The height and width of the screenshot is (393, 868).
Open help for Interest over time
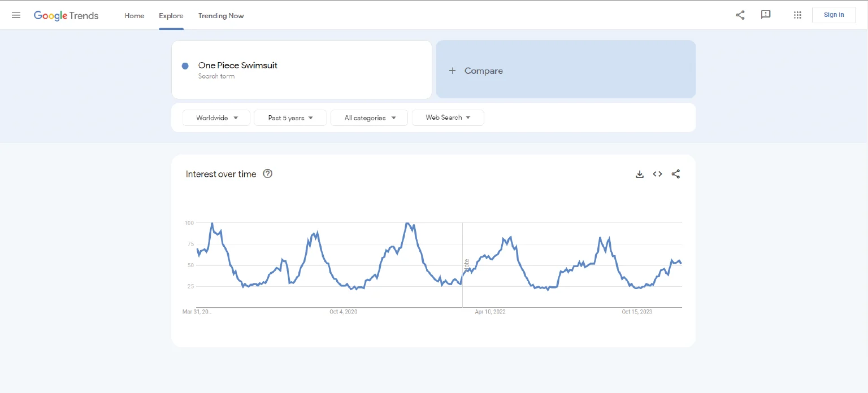click(268, 174)
